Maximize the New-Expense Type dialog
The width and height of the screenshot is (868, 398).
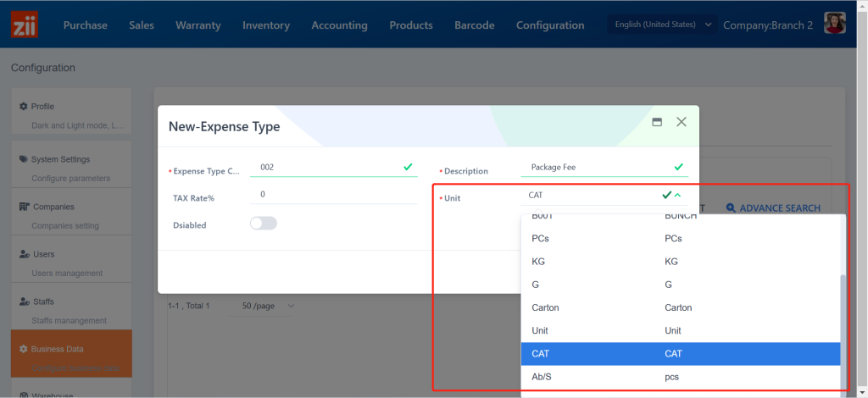coord(656,122)
